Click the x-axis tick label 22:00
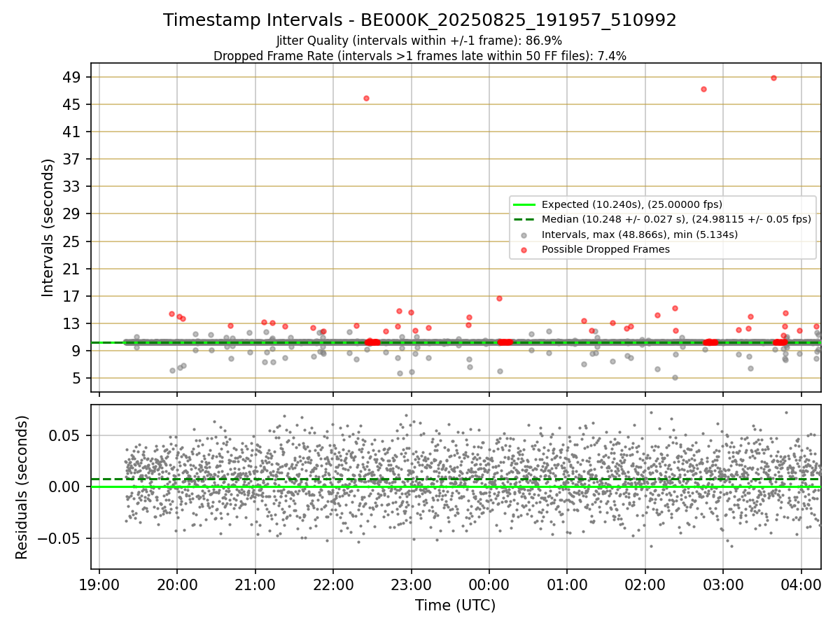 tap(333, 584)
